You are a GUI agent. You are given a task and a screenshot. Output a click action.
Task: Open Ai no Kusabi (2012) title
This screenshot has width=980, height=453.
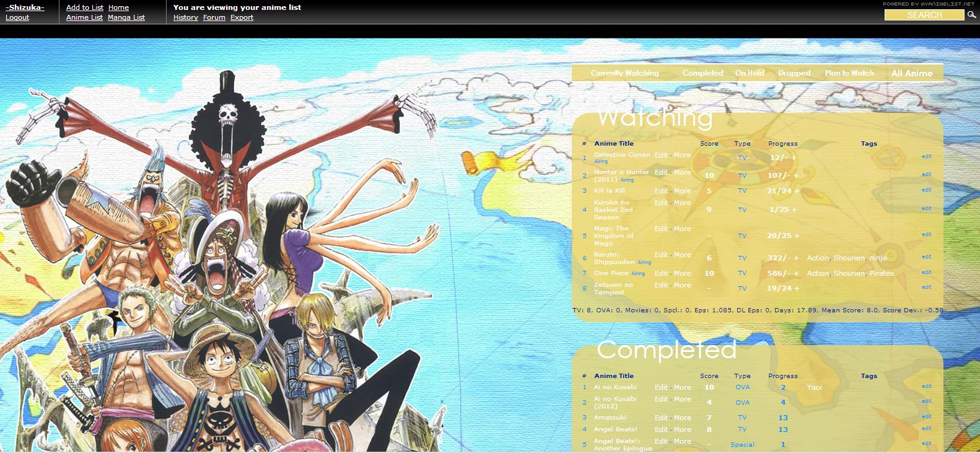click(x=615, y=402)
